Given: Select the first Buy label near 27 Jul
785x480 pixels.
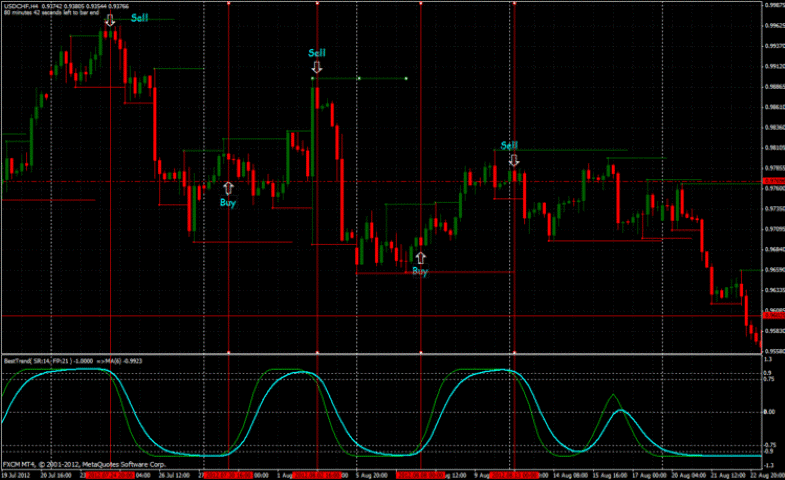Looking at the screenshot, I should click(228, 203).
